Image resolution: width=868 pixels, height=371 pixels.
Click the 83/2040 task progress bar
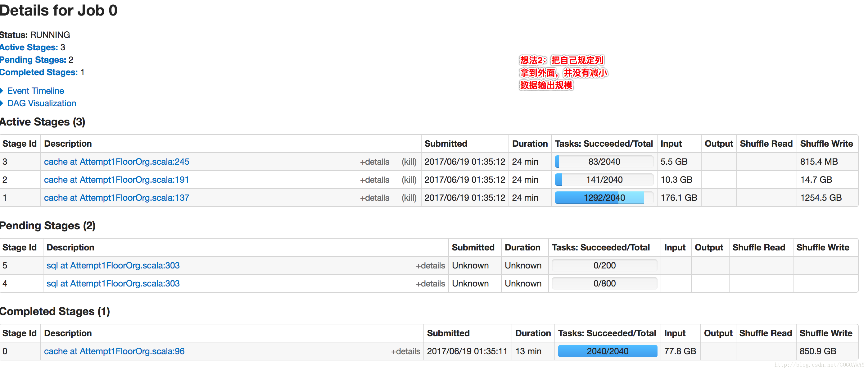click(604, 162)
